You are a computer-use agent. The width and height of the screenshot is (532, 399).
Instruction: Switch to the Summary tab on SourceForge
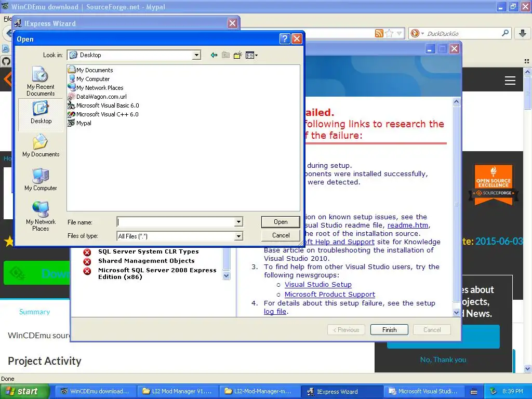click(x=34, y=312)
